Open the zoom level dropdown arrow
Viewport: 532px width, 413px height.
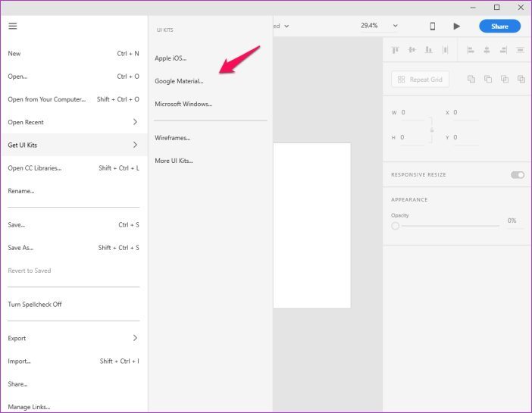[396, 26]
